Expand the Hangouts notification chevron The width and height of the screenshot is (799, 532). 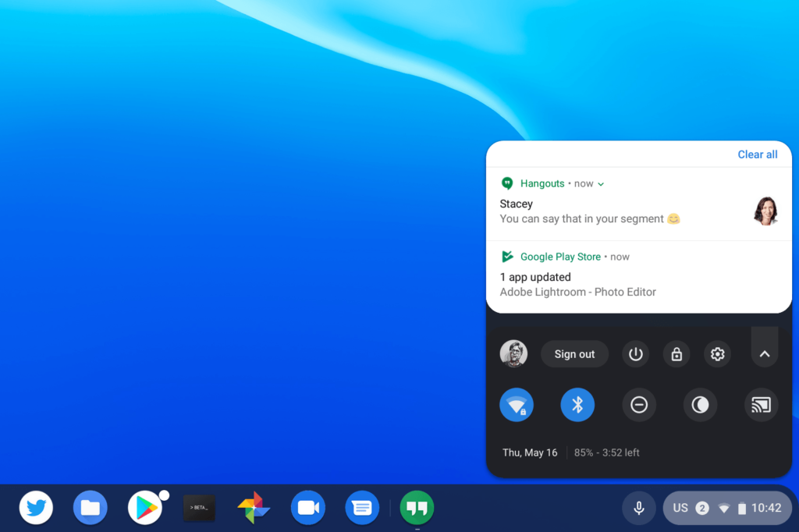601,184
